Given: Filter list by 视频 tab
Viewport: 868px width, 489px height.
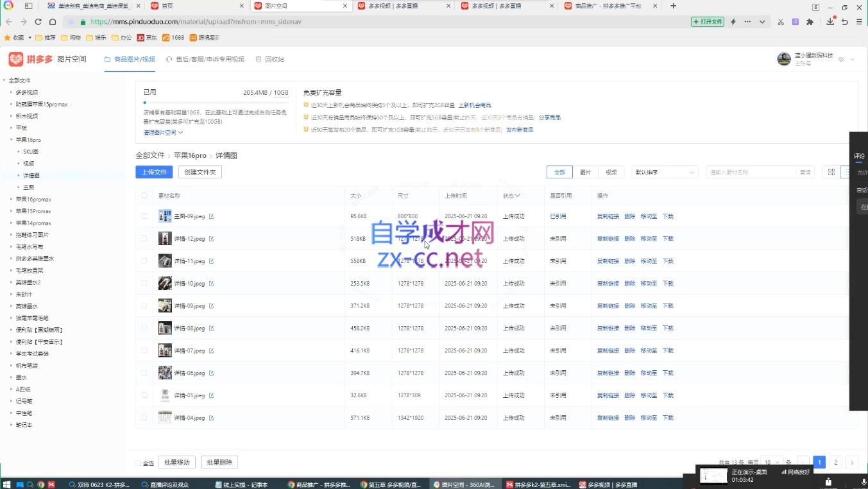Looking at the screenshot, I should pos(611,172).
